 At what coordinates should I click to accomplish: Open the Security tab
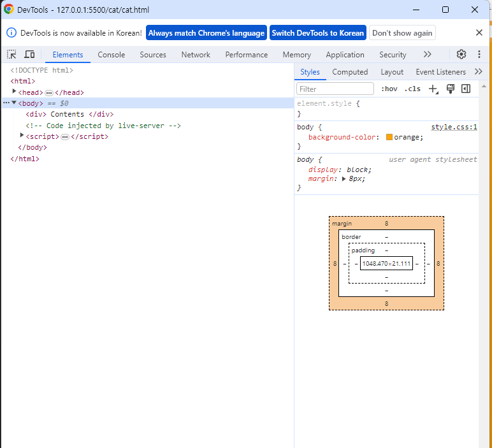pyautogui.click(x=393, y=55)
